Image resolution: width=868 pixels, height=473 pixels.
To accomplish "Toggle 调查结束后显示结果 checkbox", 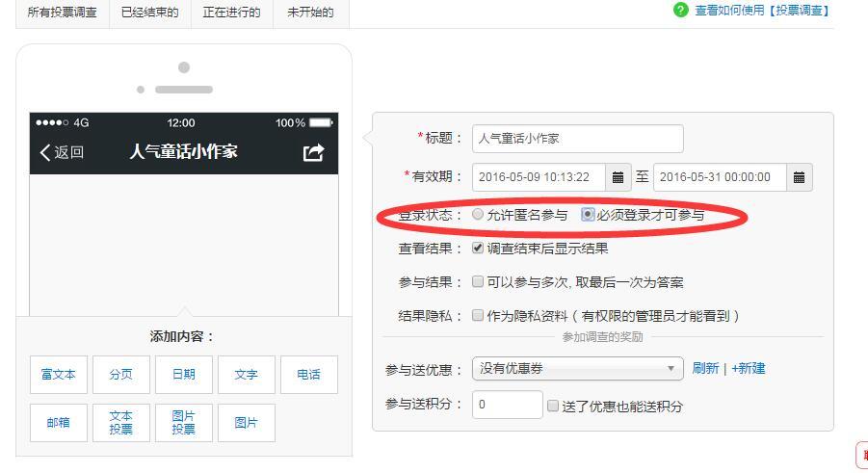I will pyautogui.click(x=478, y=249).
